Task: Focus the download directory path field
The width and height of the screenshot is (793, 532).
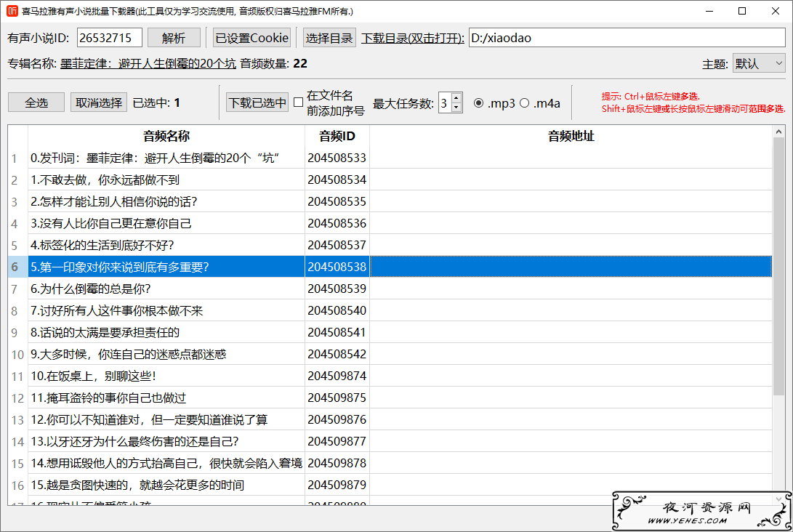Action: tap(627, 38)
